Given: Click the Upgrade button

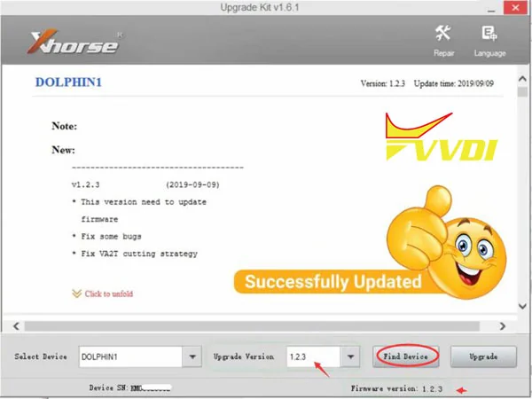Looking at the screenshot, I should pyautogui.click(x=483, y=356).
